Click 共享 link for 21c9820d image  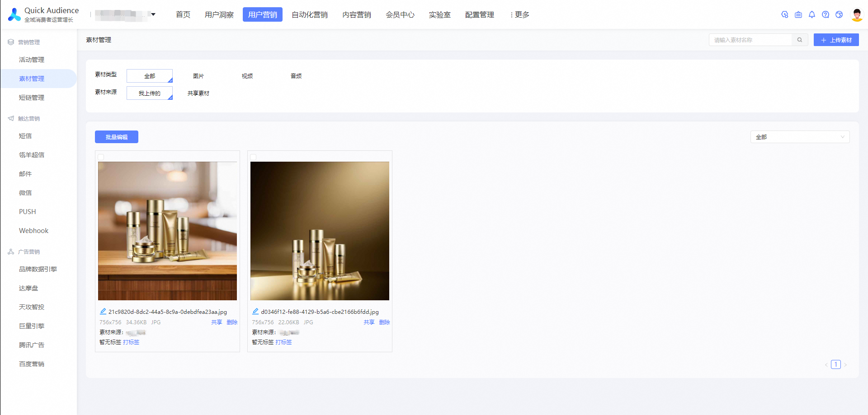click(217, 322)
